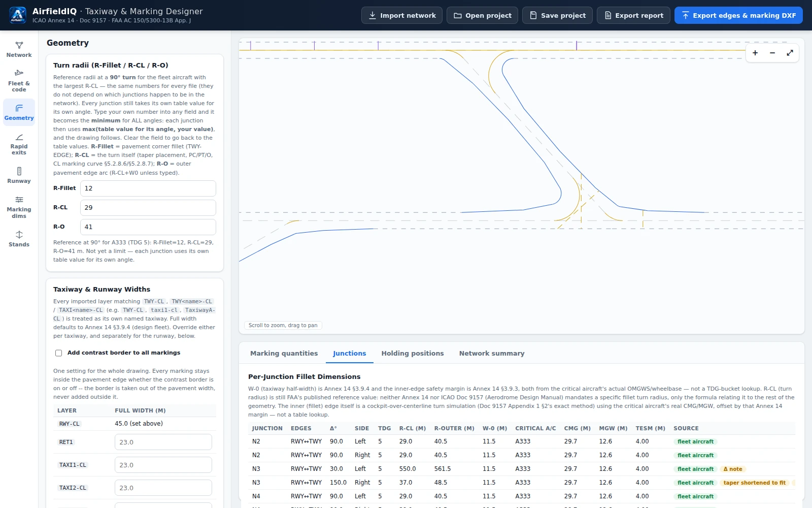Click Open project button

pos(482,15)
